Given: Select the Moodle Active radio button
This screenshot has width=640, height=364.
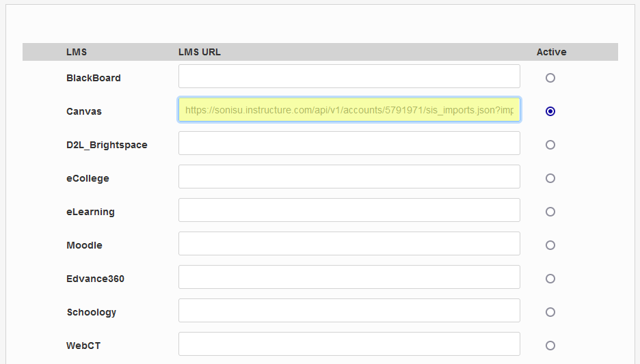Looking at the screenshot, I should coord(550,245).
